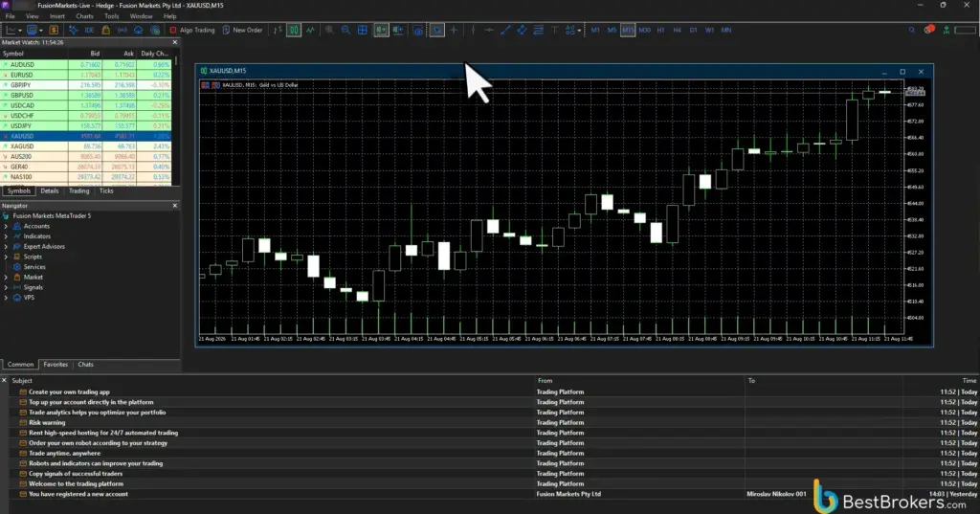
Task: Switch to H1 timeframe
Action: point(660,30)
